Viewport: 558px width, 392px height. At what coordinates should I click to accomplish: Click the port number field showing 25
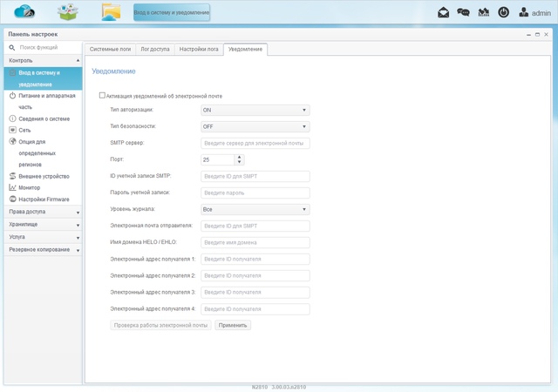(x=217, y=159)
